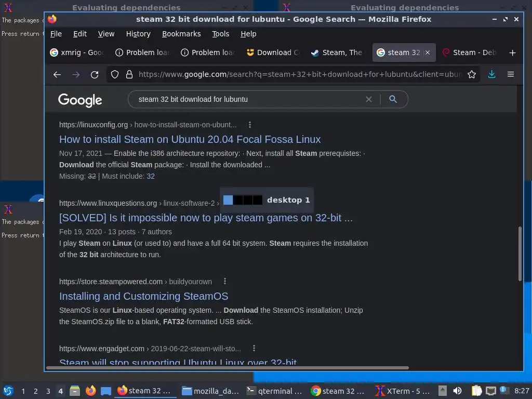Image resolution: width=532 pixels, height=399 pixels.
Task: Open the Help menu
Action: click(x=248, y=34)
